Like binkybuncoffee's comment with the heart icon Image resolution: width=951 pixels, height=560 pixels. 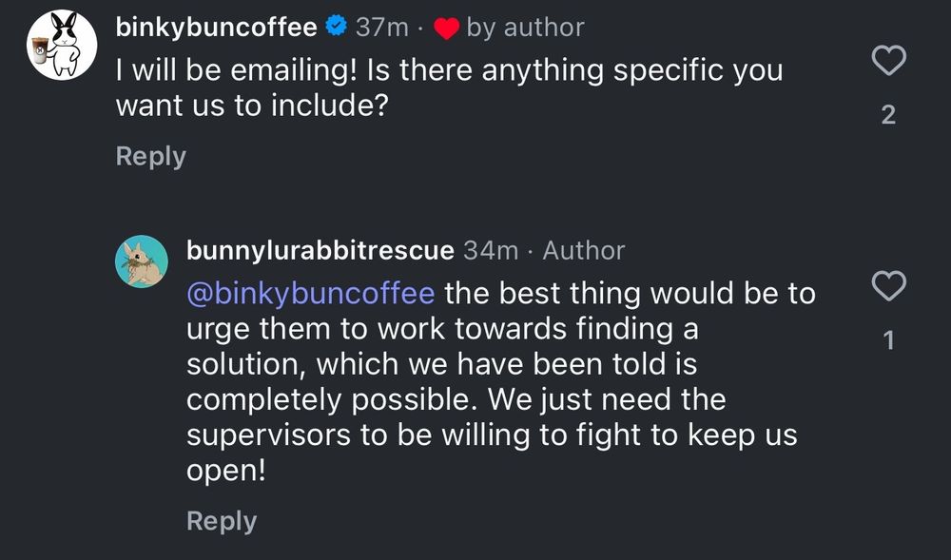pos(888,60)
